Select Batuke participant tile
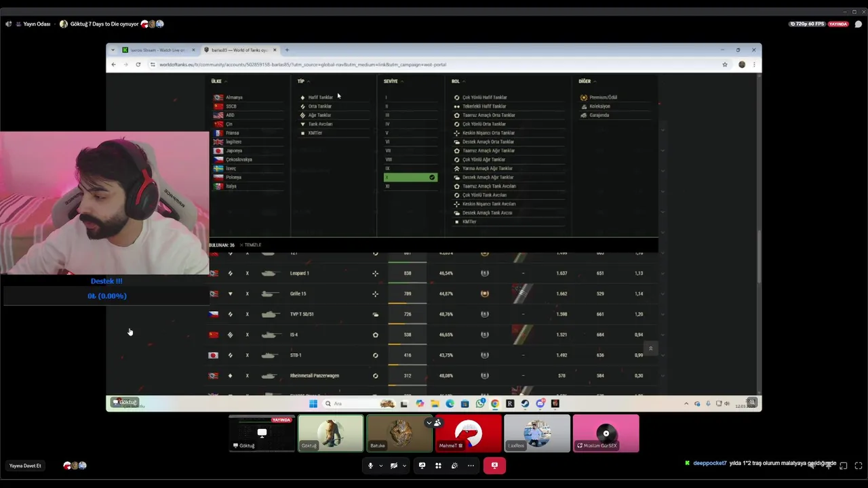 (x=399, y=433)
